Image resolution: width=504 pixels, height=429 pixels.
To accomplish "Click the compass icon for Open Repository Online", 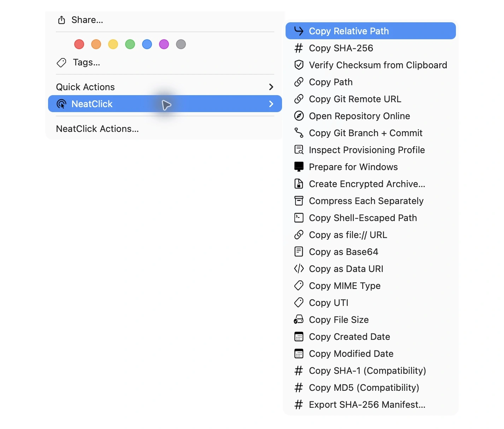I will [x=299, y=116].
